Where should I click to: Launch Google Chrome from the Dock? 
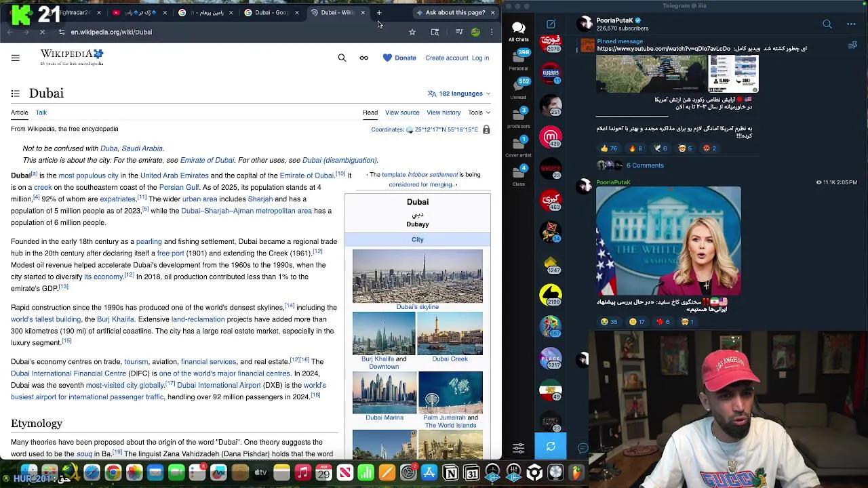click(x=113, y=472)
